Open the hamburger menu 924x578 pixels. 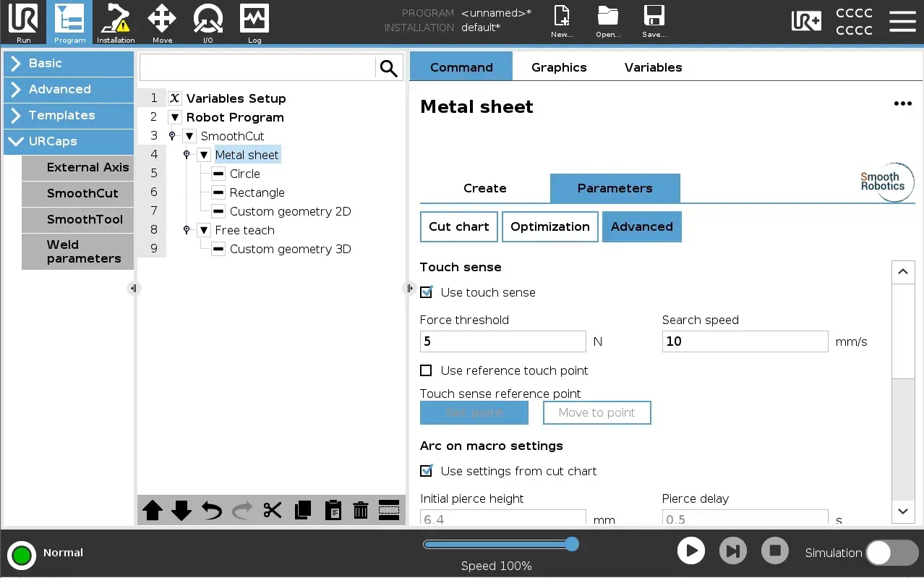pos(902,21)
